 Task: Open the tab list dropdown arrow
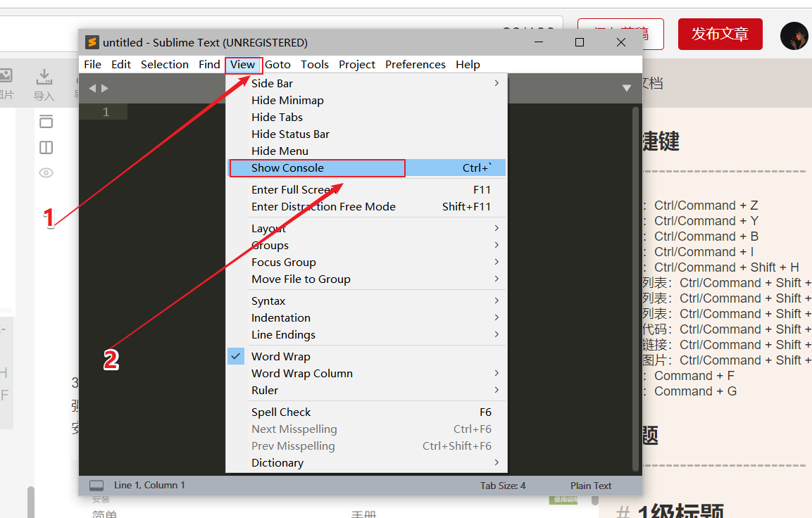click(x=627, y=89)
